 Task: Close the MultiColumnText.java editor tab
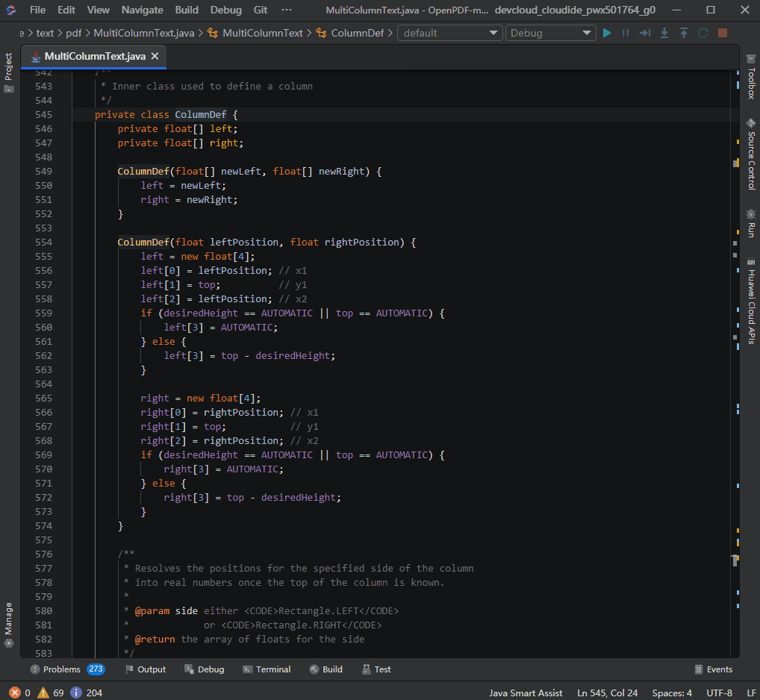tap(155, 57)
